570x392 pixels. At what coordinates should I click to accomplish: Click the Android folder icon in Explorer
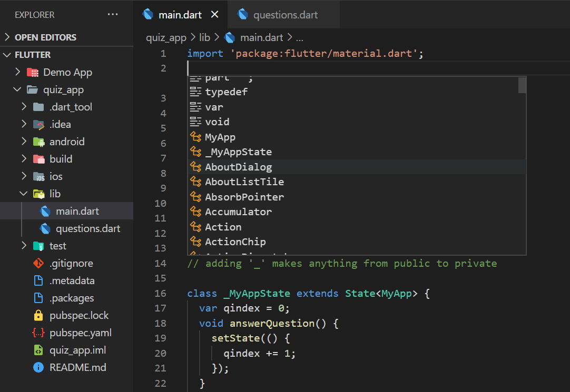coord(38,142)
